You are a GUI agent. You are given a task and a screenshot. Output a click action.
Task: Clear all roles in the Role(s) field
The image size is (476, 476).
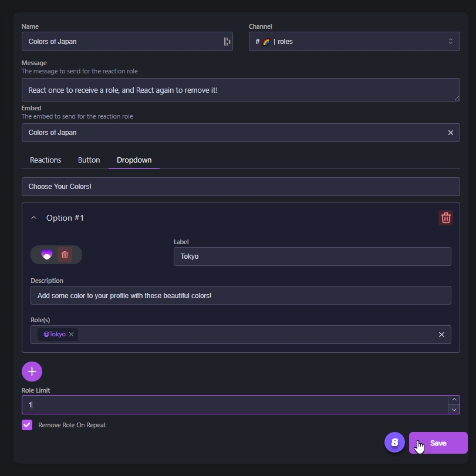tap(441, 335)
